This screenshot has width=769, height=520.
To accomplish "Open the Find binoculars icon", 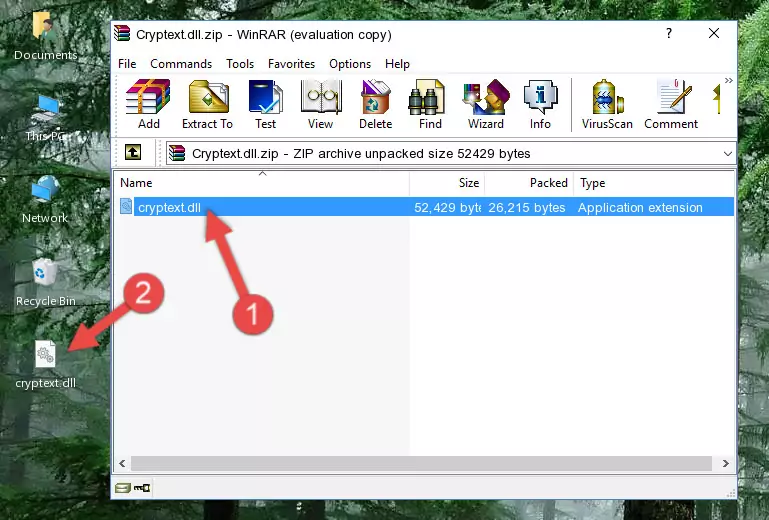I will click(x=430, y=104).
